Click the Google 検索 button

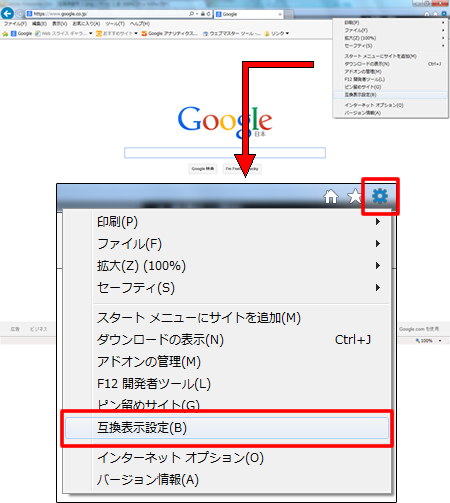click(x=203, y=169)
